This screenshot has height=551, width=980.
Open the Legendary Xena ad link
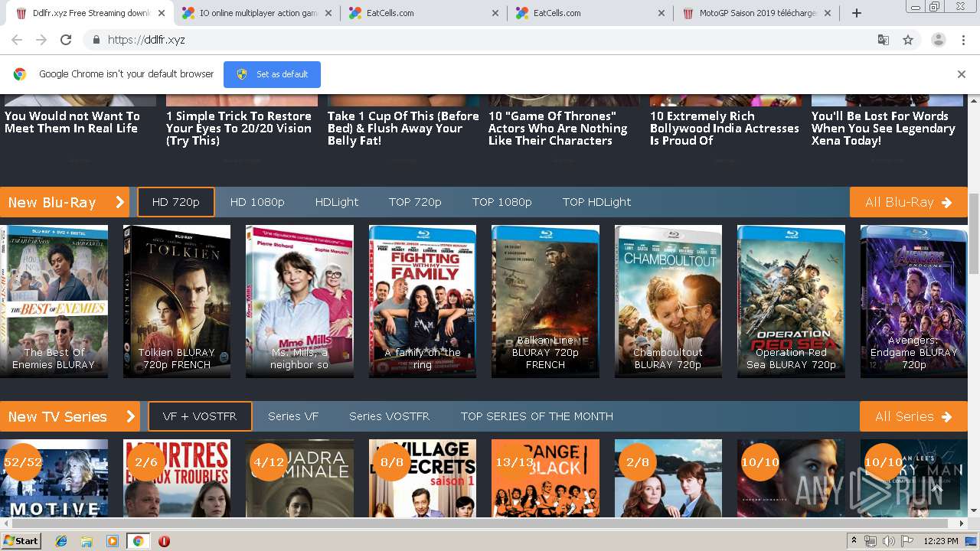(884, 129)
